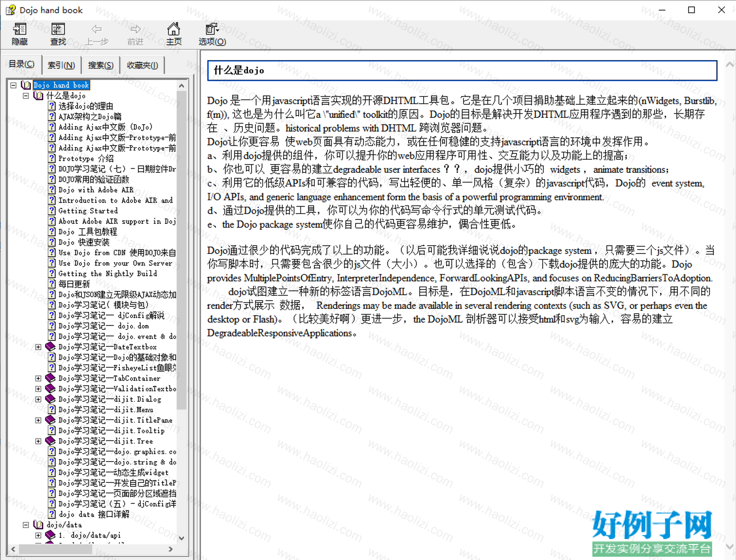Open the topic Dojo学习笔记—dijit.Tooltip
Viewport: 736px width, 560px height.
(x=112, y=431)
